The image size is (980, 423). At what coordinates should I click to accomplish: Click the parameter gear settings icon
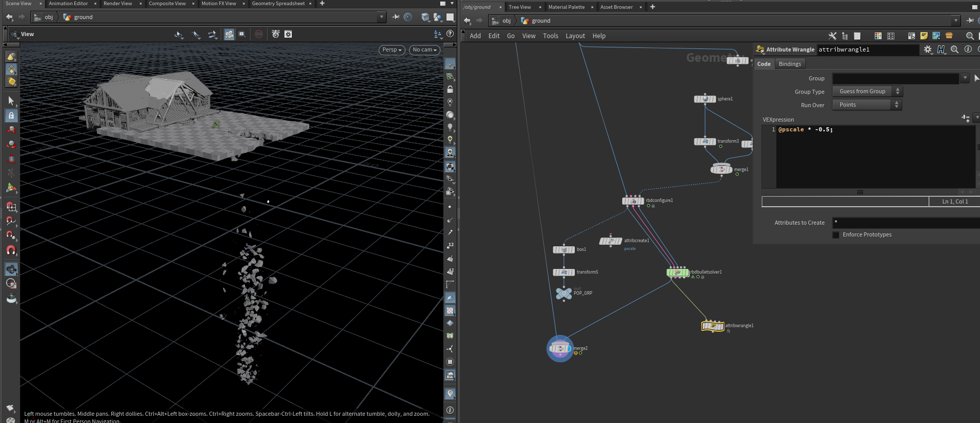(x=928, y=49)
